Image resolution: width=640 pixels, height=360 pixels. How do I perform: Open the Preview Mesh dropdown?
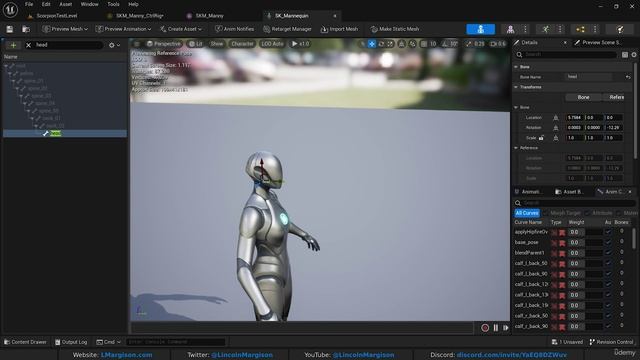[65, 29]
